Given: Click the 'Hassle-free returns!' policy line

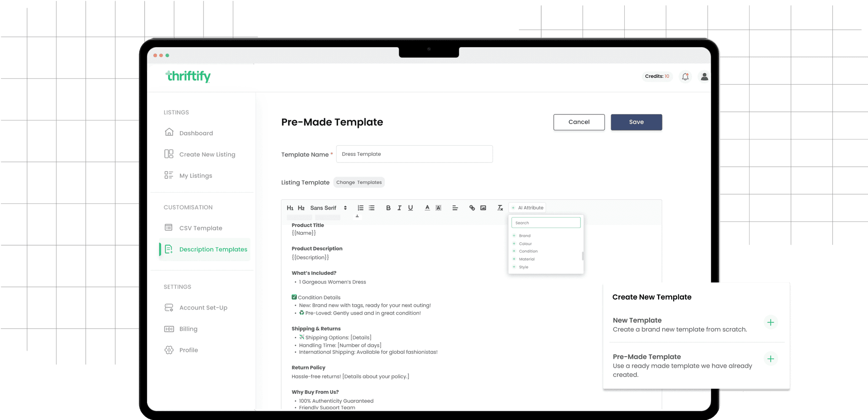Looking at the screenshot, I should 350,377.
